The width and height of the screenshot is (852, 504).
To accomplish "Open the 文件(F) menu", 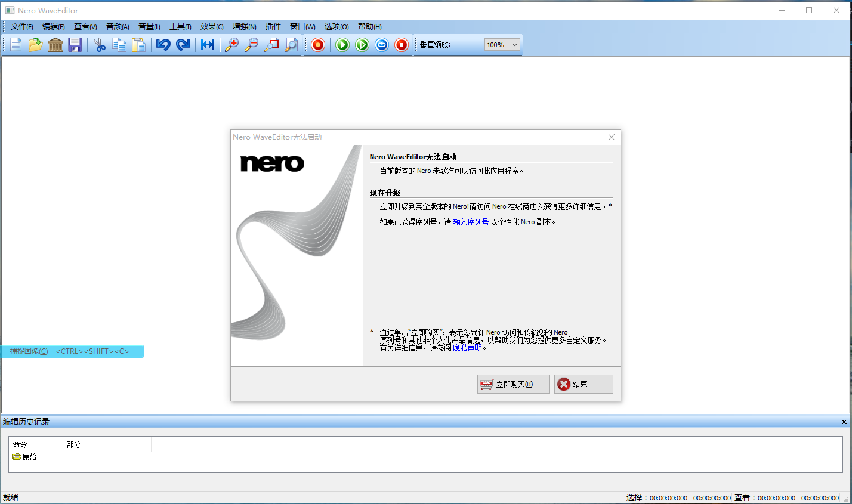I will 22,27.
